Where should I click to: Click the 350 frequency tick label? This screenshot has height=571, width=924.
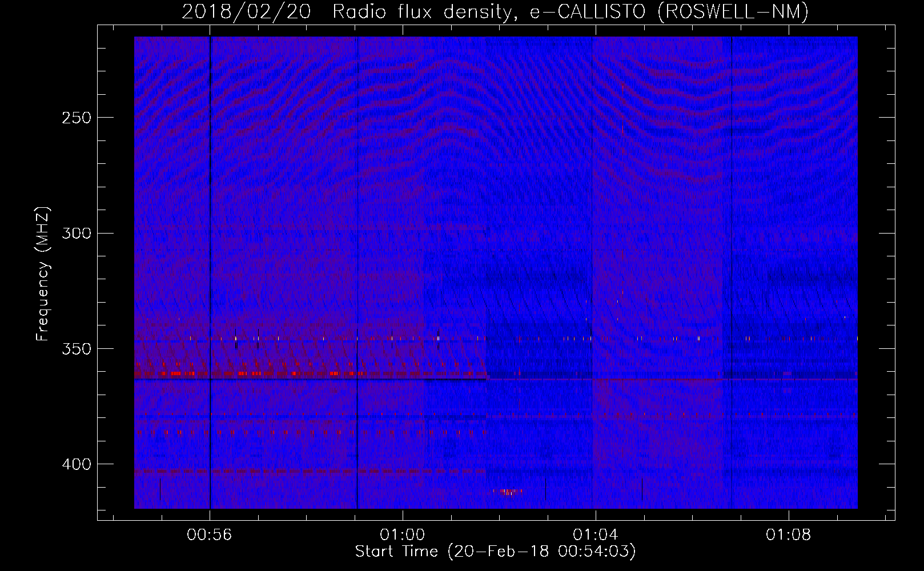point(77,349)
